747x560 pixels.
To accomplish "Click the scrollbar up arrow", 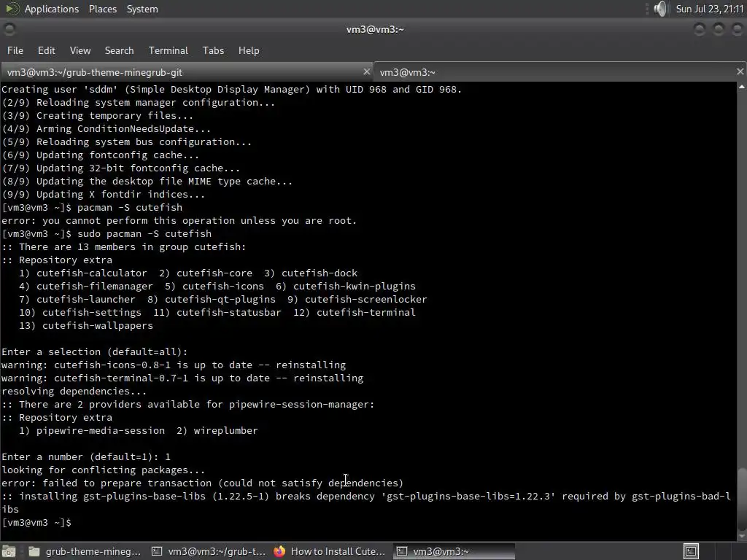I will 741,87.
